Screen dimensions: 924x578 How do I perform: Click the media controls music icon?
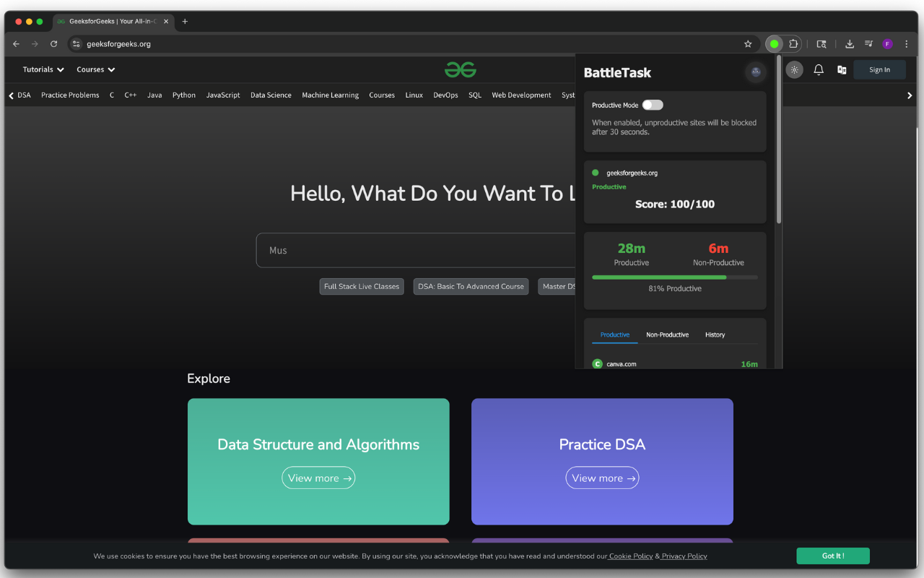click(868, 44)
